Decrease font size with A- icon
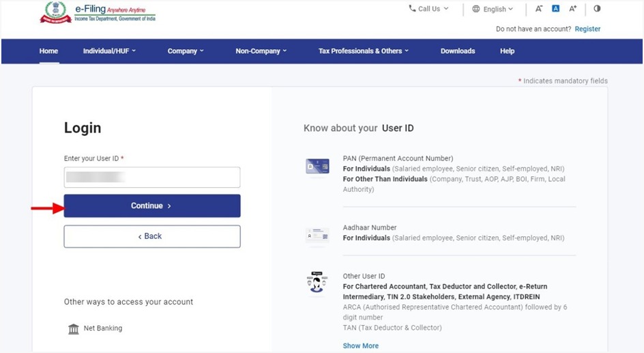Image resolution: width=644 pixels, height=353 pixels. [539, 9]
